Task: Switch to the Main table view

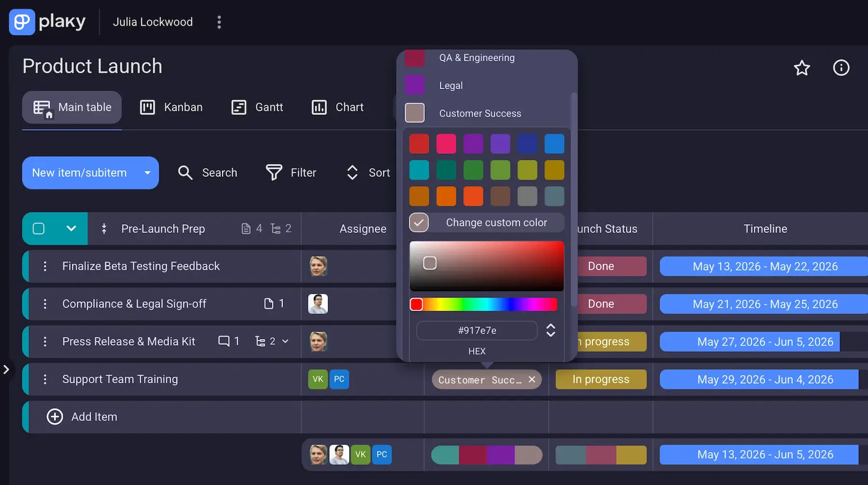Action: (72, 107)
